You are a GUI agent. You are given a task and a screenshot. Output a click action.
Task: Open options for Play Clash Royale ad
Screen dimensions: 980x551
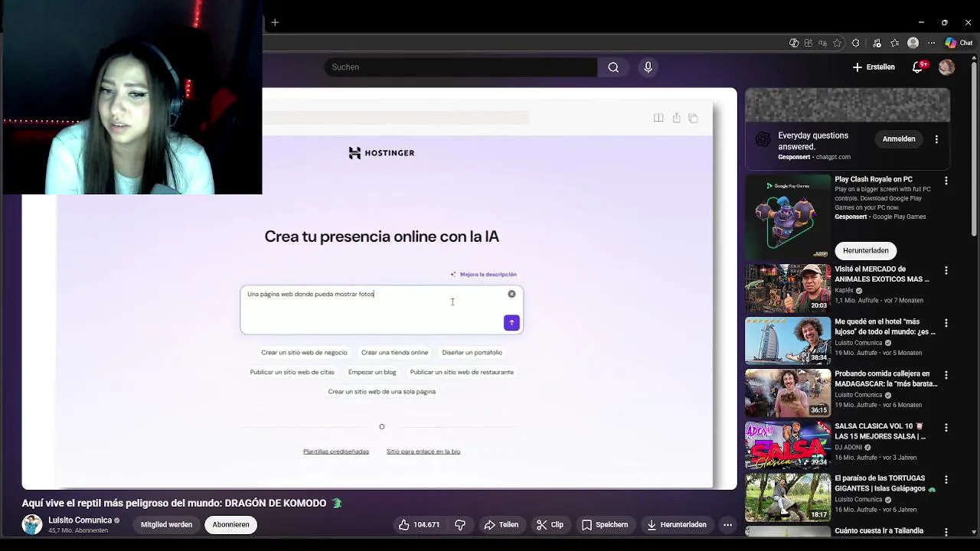click(946, 181)
